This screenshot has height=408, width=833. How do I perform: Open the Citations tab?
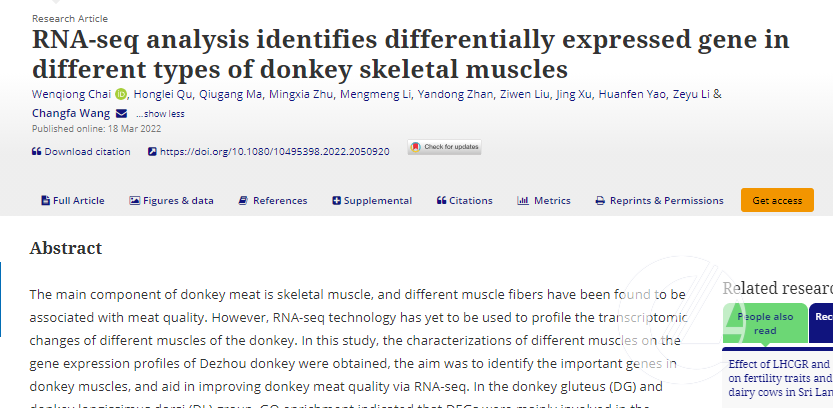[x=465, y=201]
